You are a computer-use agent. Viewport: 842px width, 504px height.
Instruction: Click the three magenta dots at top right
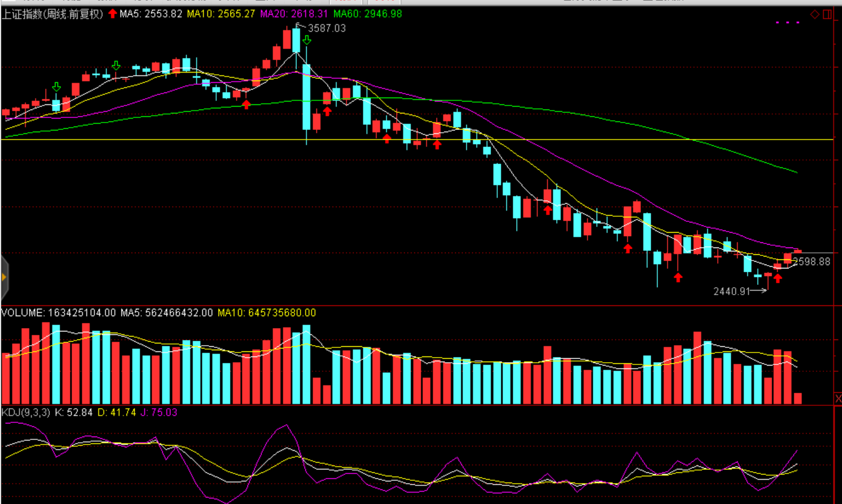[x=787, y=23]
